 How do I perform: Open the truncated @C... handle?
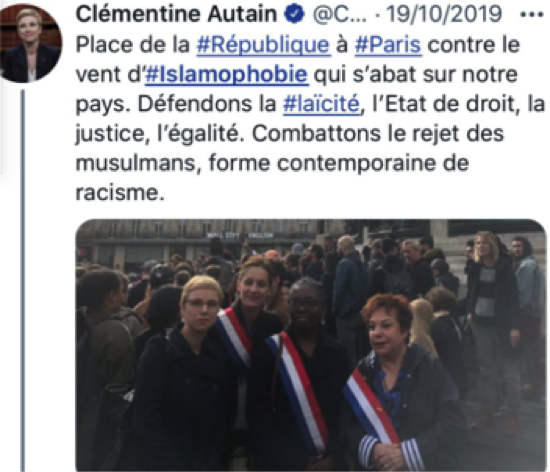[340, 15]
